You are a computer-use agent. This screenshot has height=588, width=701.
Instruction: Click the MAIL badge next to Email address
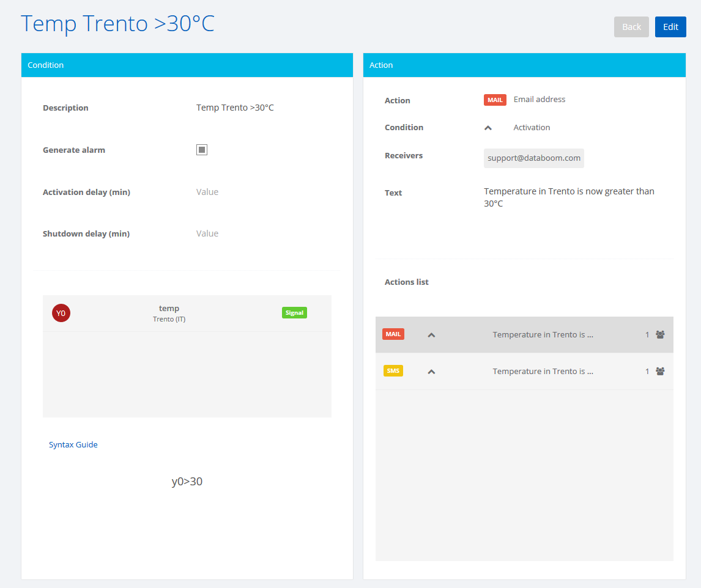[495, 100]
